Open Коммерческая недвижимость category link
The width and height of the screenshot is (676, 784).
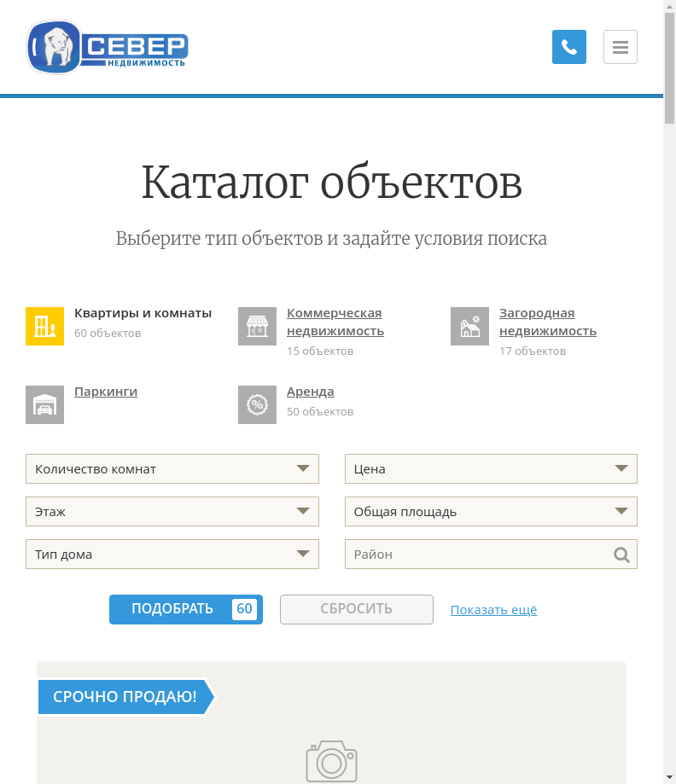tap(335, 322)
